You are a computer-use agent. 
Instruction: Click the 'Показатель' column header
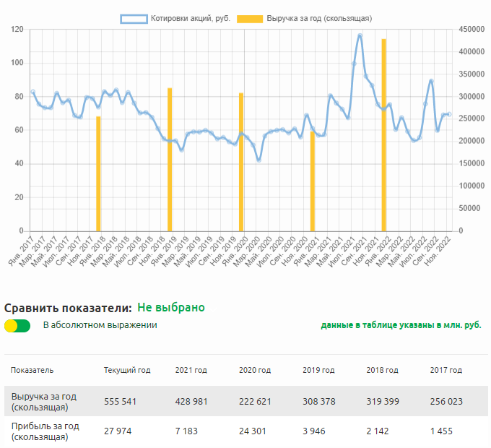click(x=32, y=370)
